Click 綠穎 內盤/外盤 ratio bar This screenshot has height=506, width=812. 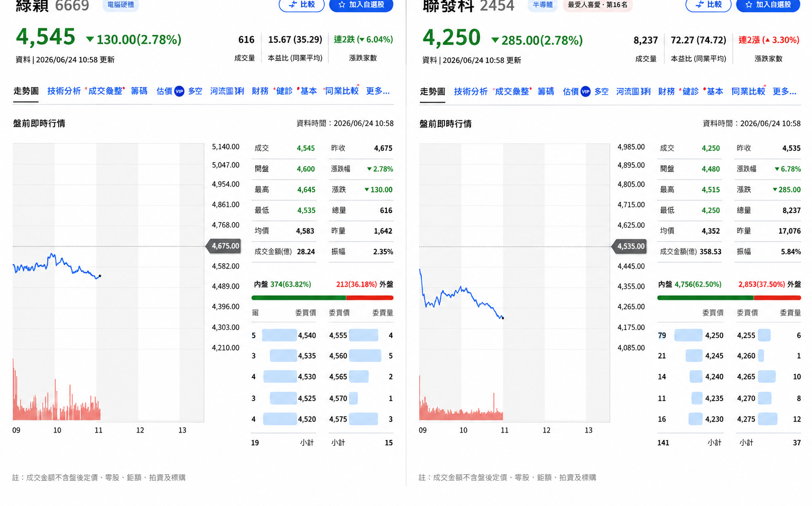(x=322, y=298)
